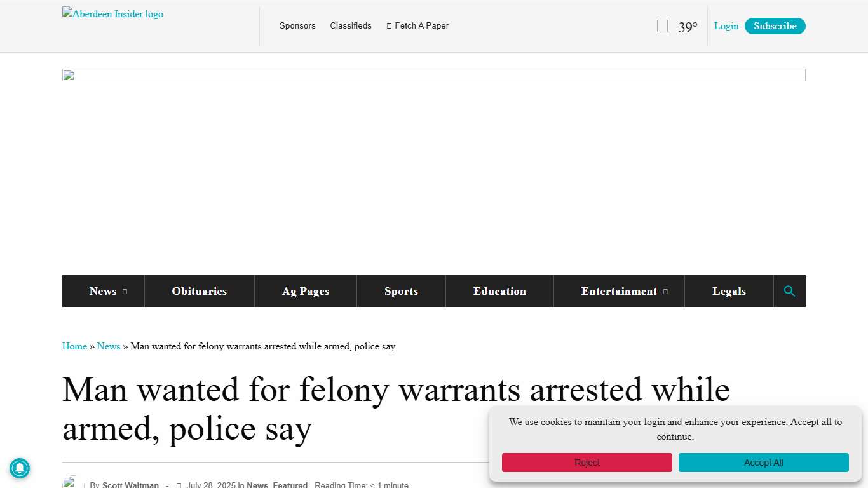Click the Login link
The height and width of the screenshot is (488, 868).
(726, 26)
